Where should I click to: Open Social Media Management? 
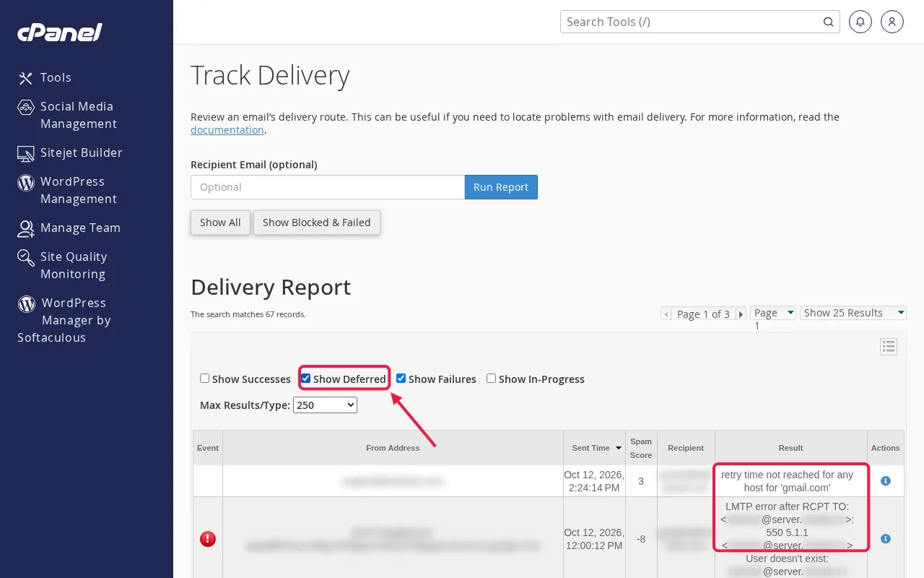pos(78,115)
